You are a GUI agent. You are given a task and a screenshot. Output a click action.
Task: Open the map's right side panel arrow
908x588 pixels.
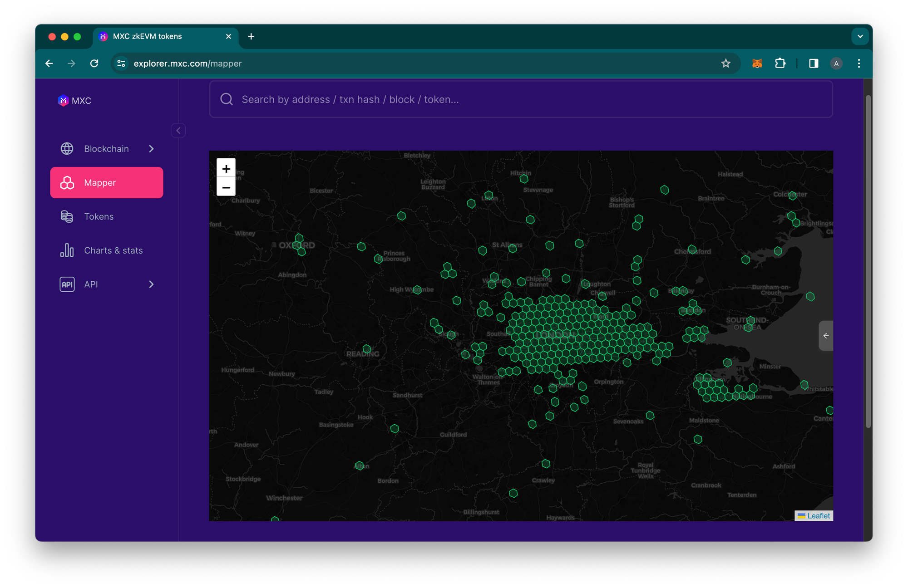826,336
